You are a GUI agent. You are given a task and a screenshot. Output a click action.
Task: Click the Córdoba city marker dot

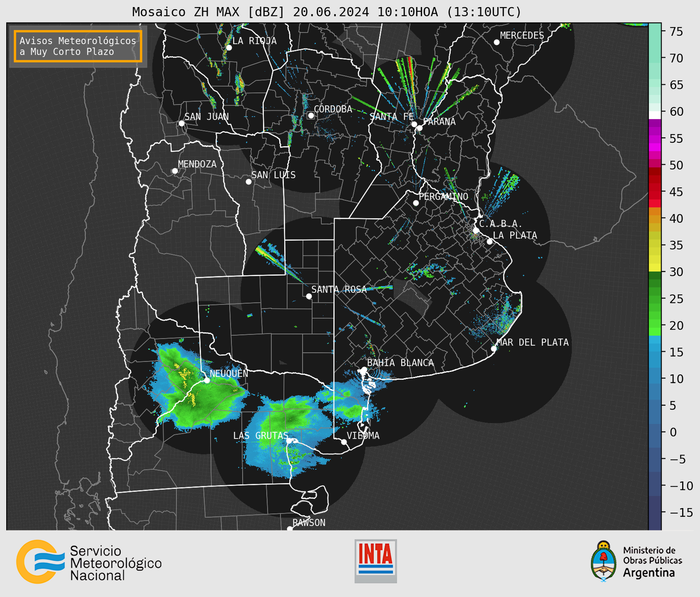click(311, 115)
